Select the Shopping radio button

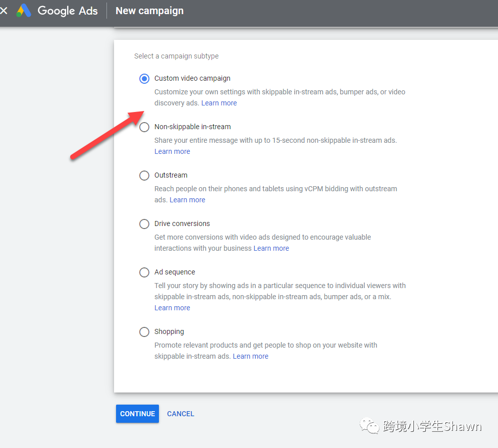(144, 332)
